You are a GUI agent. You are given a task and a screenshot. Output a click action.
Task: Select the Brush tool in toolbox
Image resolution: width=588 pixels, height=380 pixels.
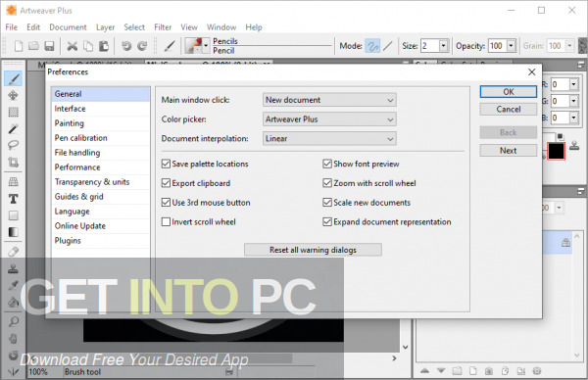[x=14, y=78]
